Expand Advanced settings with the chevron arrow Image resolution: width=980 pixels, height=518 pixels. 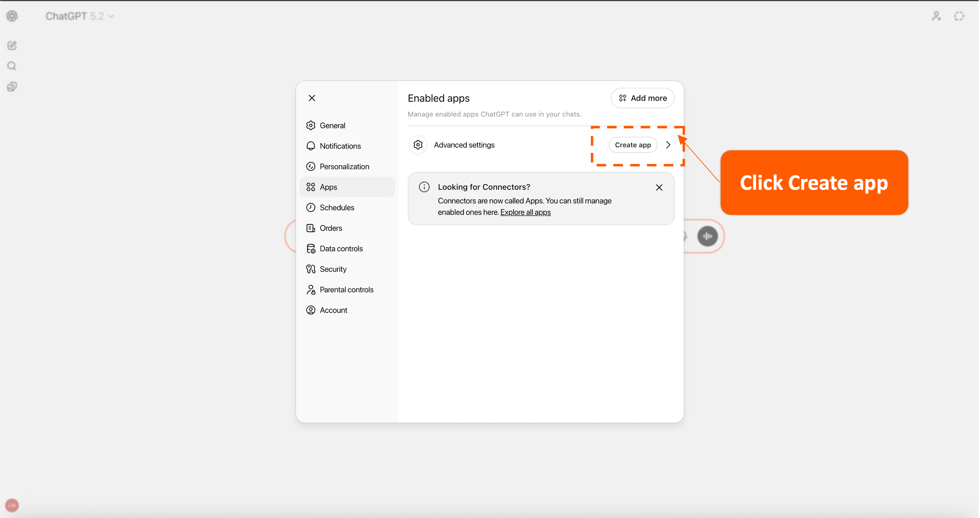pos(668,145)
